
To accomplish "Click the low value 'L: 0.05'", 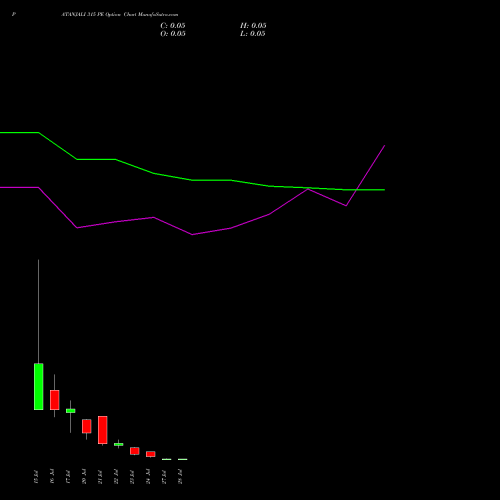I will click(253, 34).
